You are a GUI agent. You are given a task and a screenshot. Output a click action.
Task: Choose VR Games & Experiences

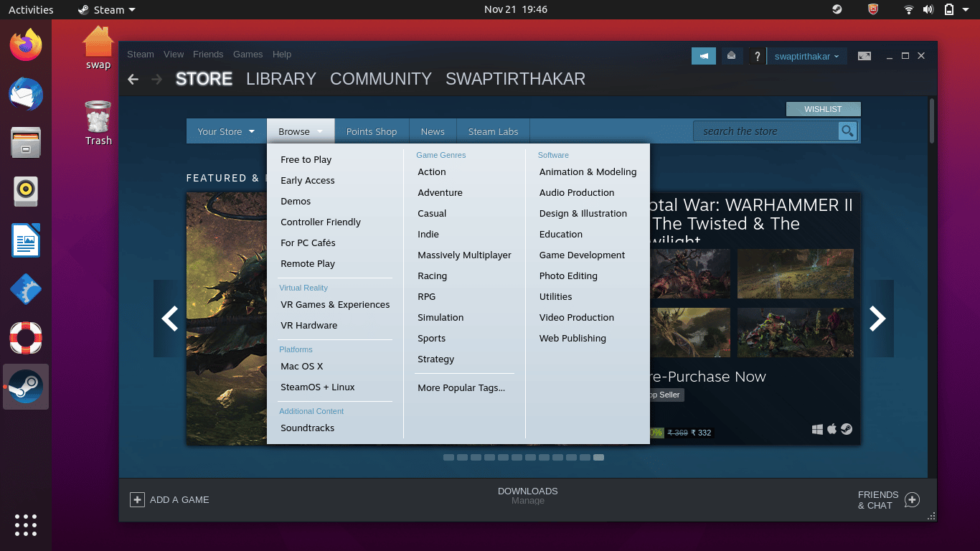335,304
